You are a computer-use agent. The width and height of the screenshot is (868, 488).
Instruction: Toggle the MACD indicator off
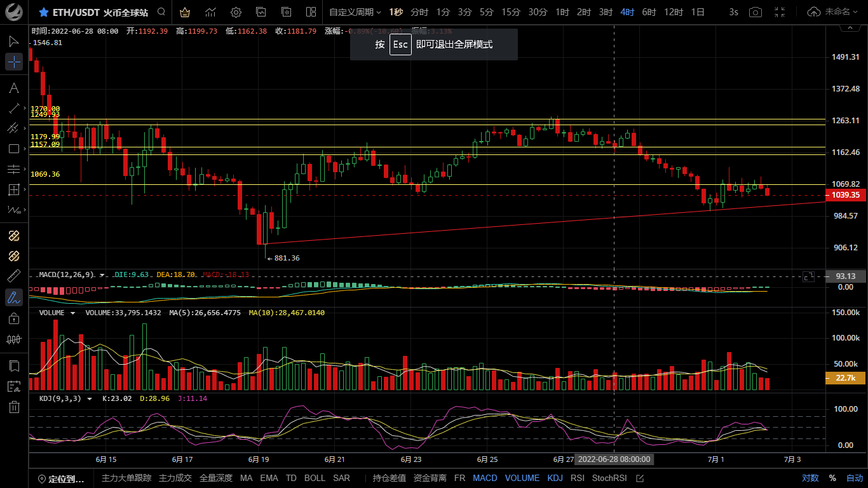pos(485,478)
